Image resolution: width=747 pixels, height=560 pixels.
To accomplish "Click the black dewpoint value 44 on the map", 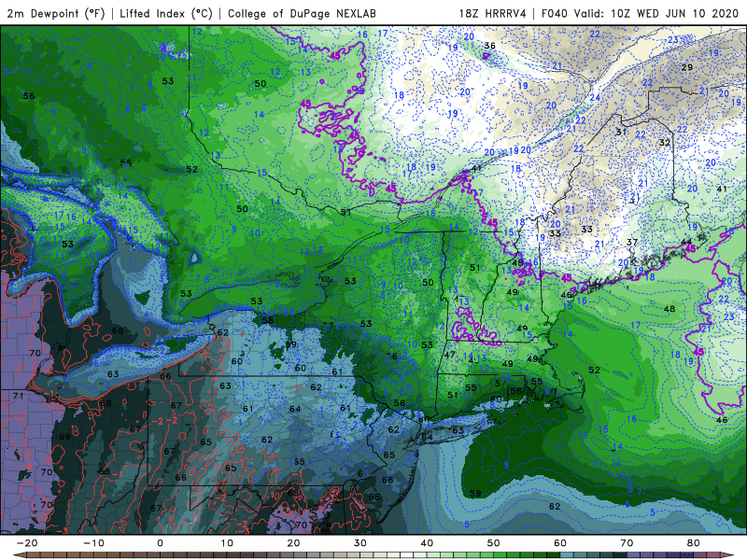I will [x=686, y=243].
